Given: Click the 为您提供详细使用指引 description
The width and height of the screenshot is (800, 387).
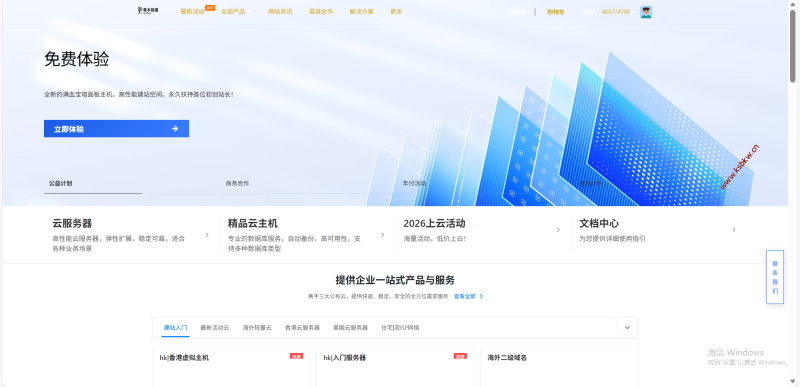Looking at the screenshot, I should (612, 238).
